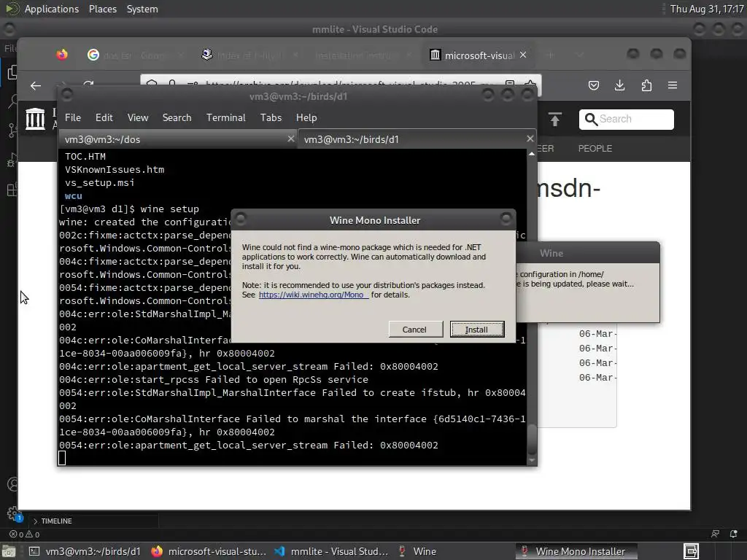Switch to the vm3@vm3:~/dos terminal tab
Screen dimensions: 747x560
pos(174,139)
